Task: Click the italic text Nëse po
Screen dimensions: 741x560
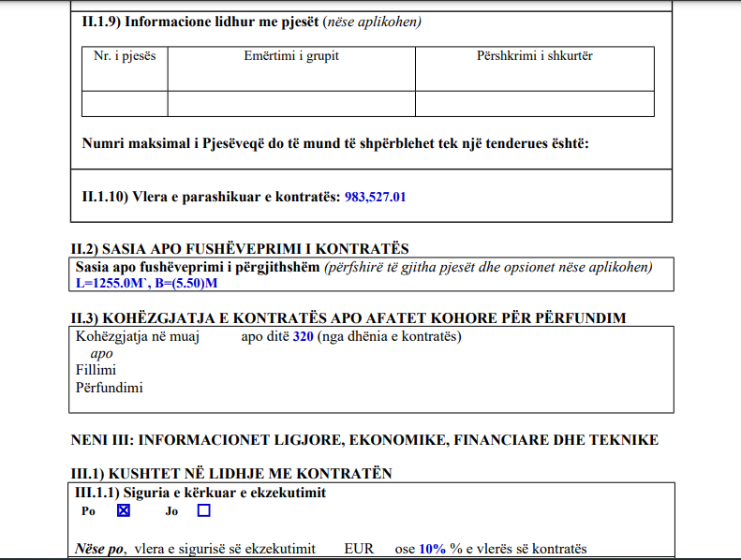Action: coord(100,549)
